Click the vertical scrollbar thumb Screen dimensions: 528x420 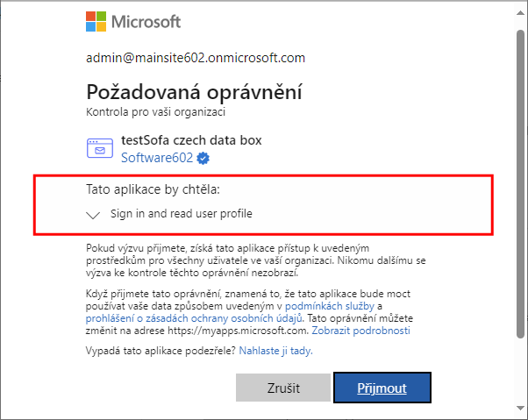coord(521,184)
